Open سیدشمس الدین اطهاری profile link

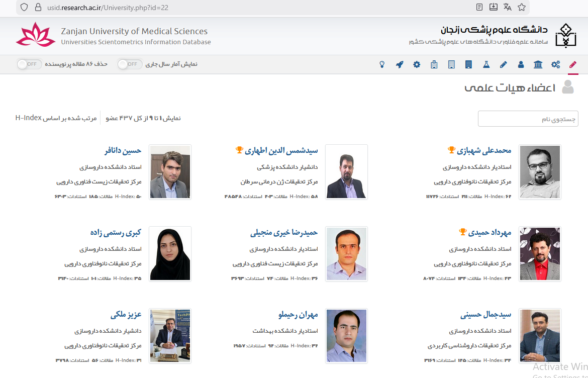pos(281,150)
